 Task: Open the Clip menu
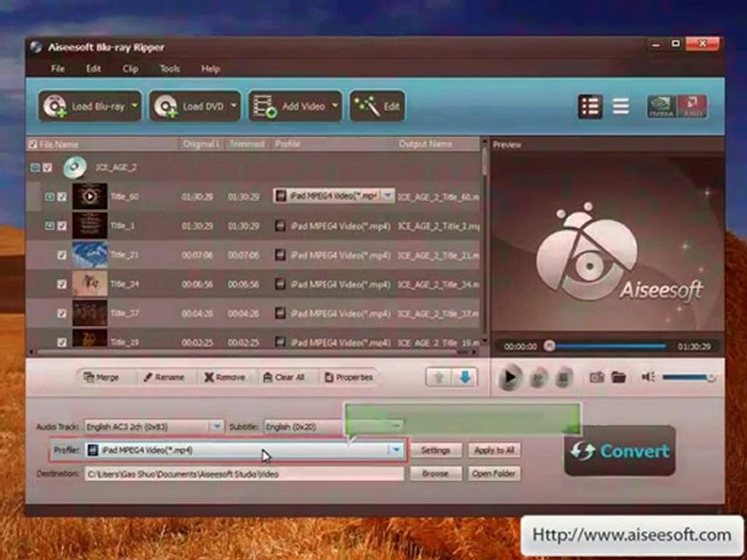point(130,68)
